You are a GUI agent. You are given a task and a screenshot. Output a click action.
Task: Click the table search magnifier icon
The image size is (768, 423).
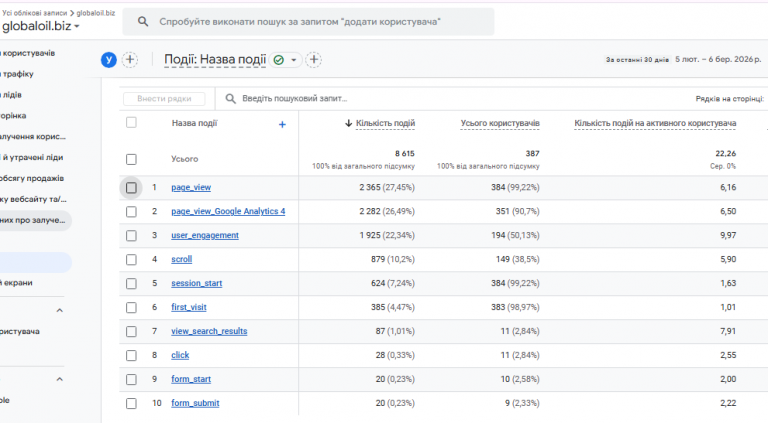pos(231,98)
